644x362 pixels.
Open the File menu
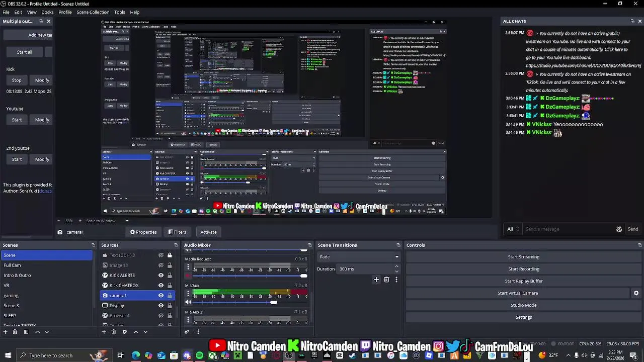click(6, 12)
